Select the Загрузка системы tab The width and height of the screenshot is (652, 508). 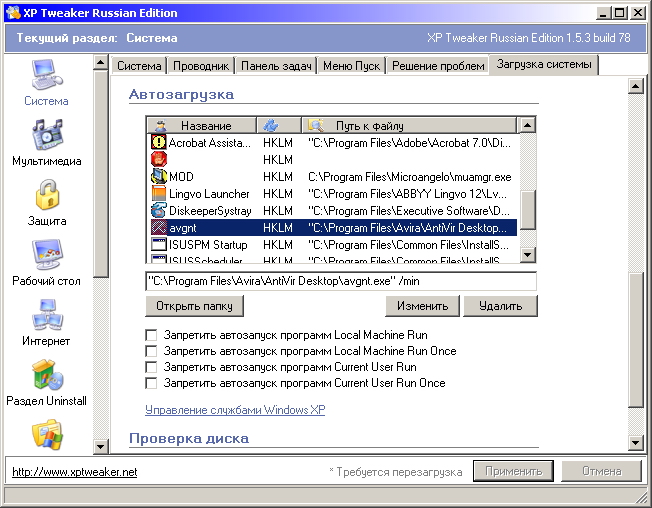[544, 64]
